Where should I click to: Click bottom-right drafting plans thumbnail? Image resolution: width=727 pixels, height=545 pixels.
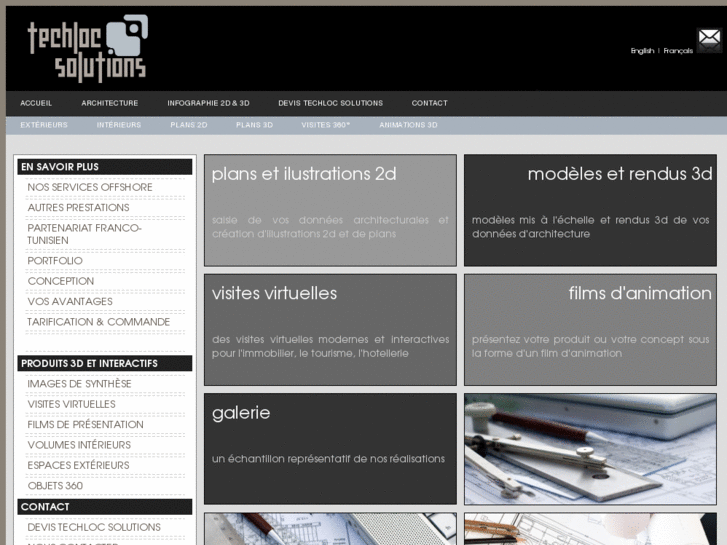[590, 529]
